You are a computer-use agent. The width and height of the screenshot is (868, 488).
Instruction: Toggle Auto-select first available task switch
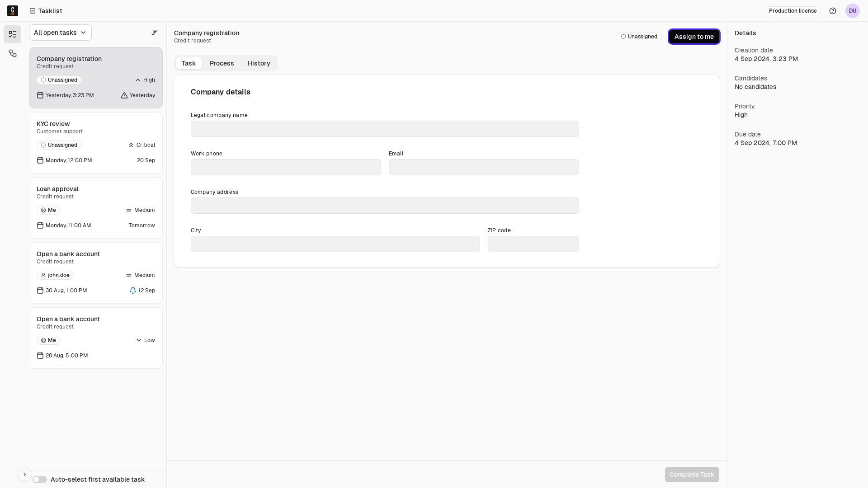[40, 479]
